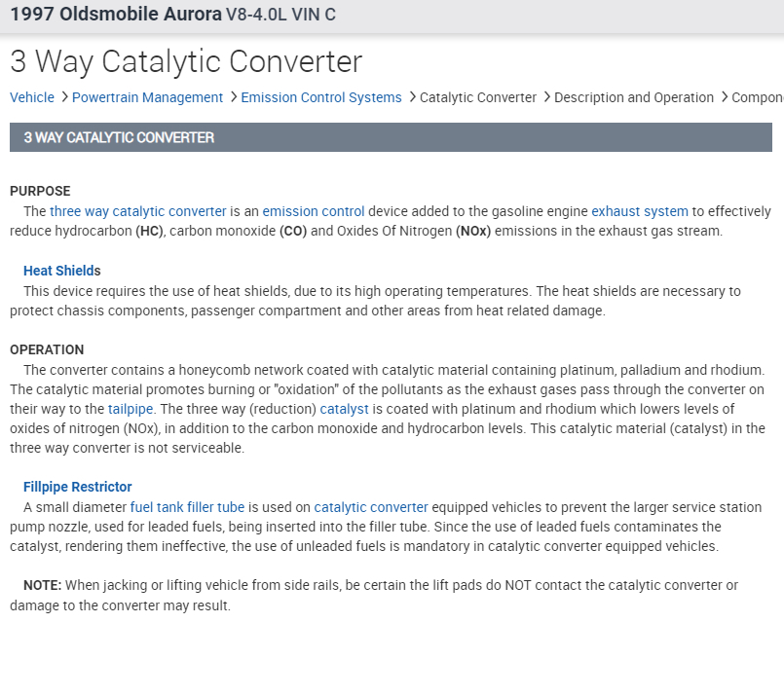
Task: Follow the 'catalyst' link in Operation
Action: click(x=344, y=409)
